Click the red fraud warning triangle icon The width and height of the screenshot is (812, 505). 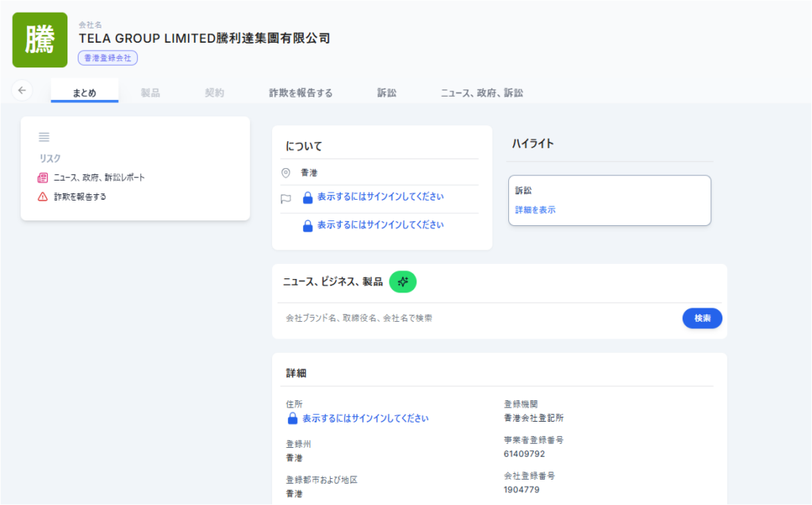click(43, 197)
